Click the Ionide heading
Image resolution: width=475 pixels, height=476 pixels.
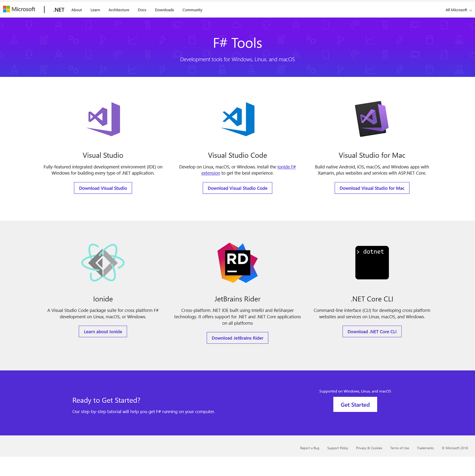click(103, 299)
